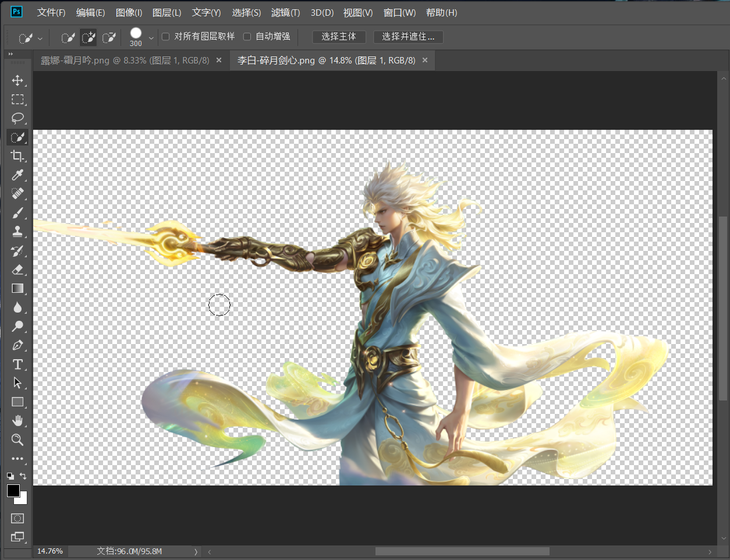Click the Photoshop Ps logo icon

tap(16, 12)
